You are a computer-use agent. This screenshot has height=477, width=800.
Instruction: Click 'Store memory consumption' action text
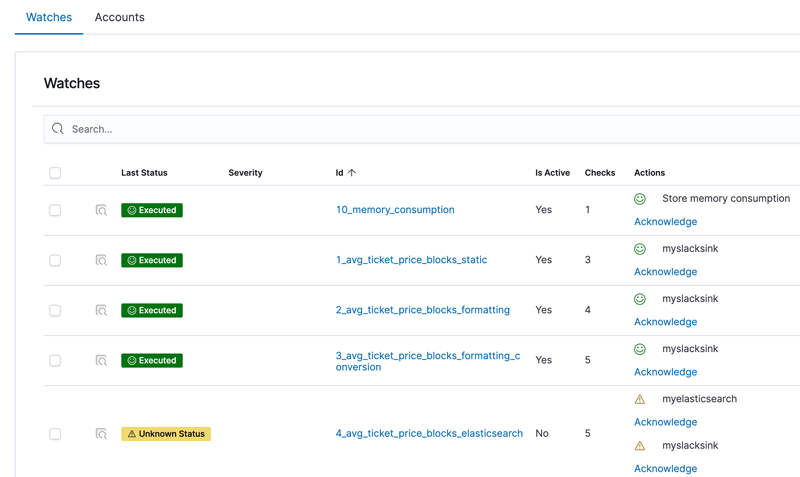pos(726,198)
